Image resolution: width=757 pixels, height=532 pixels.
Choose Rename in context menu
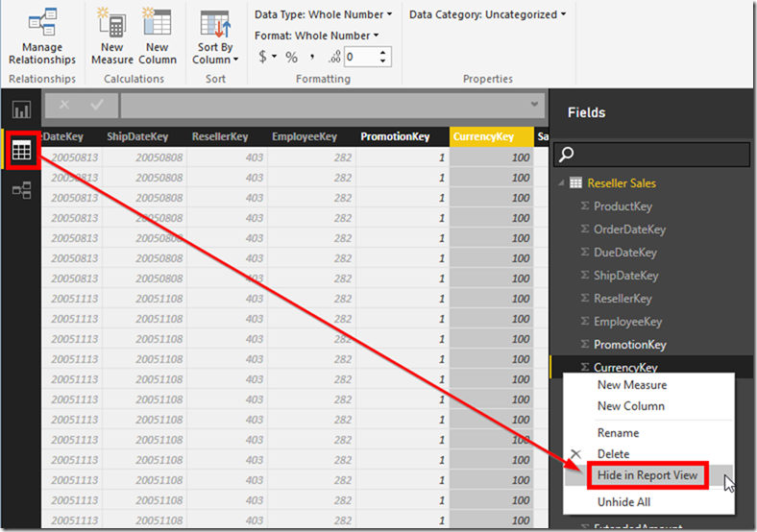(648, 433)
